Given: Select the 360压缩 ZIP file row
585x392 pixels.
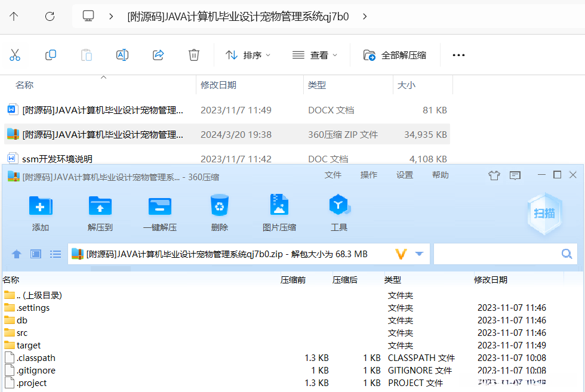Looking at the screenshot, I should [227, 134].
